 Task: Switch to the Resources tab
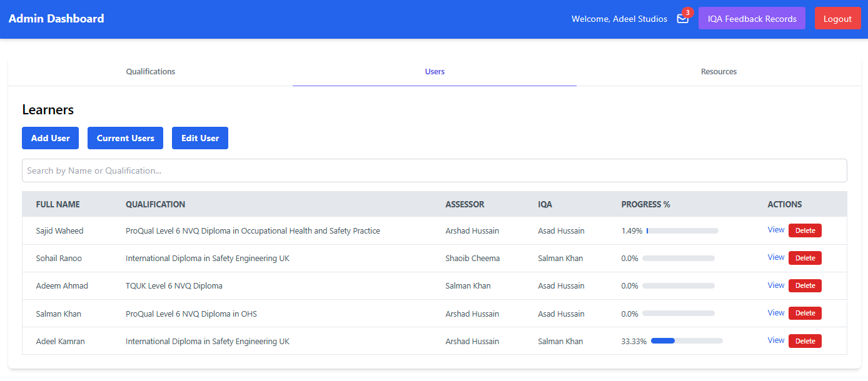point(719,71)
